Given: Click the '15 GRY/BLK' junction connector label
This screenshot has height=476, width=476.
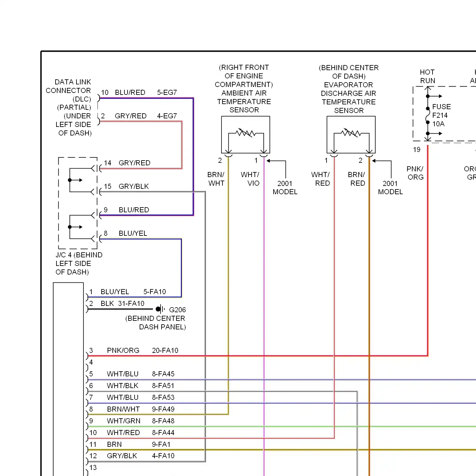Looking at the screenshot, I should click(126, 186).
